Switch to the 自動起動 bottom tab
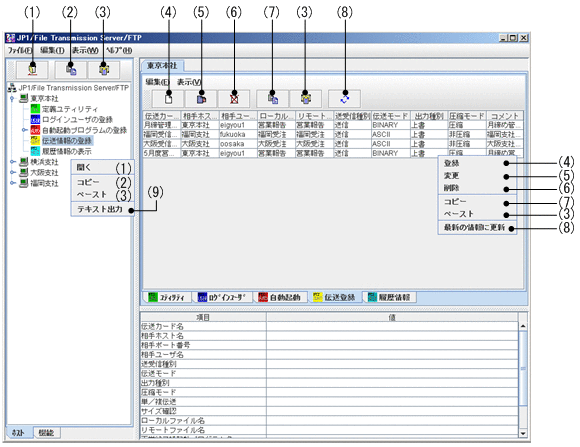 (280, 297)
